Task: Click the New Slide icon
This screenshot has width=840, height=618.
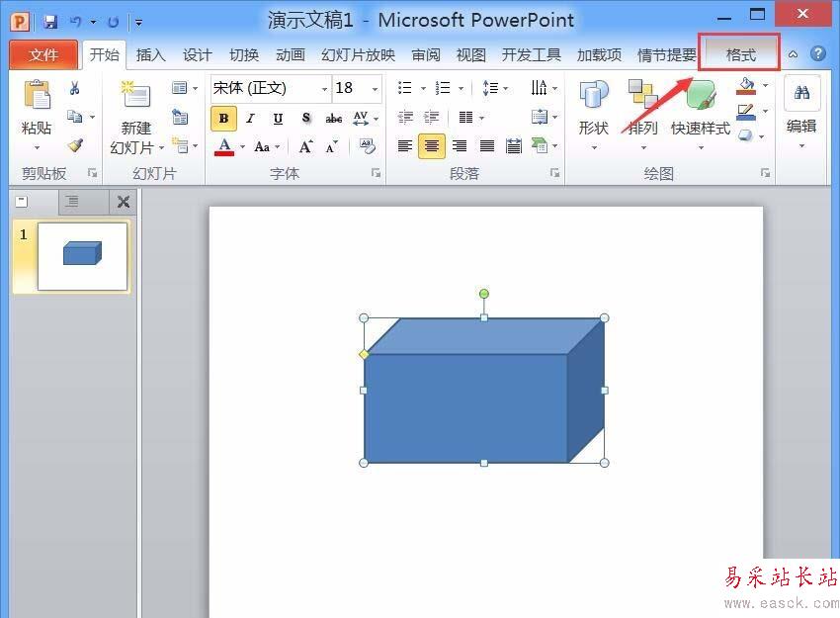Action: (x=135, y=94)
